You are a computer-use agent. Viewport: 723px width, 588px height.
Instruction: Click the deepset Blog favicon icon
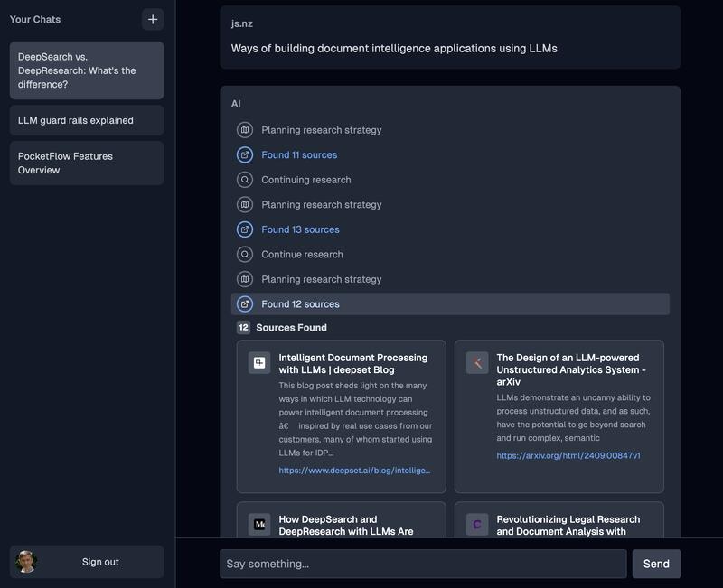[259, 363]
